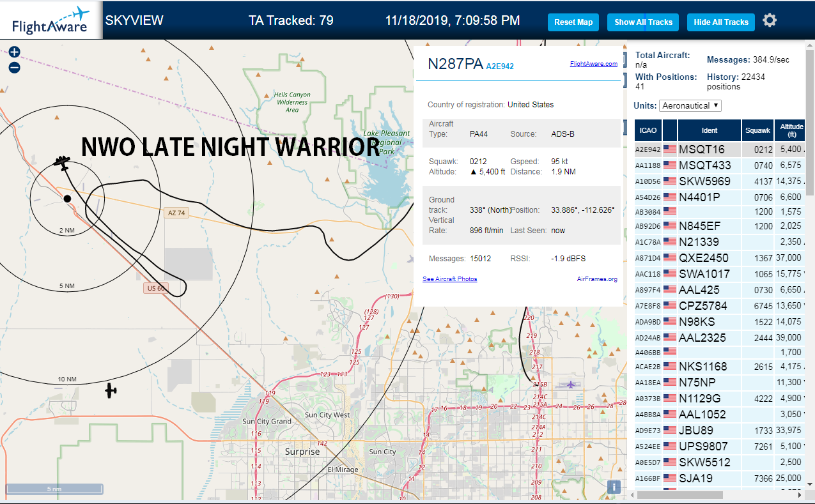Image resolution: width=815 pixels, height=504 pixels.
Task: Select N1129G aircraft row
Action: (x=720, y=398)
